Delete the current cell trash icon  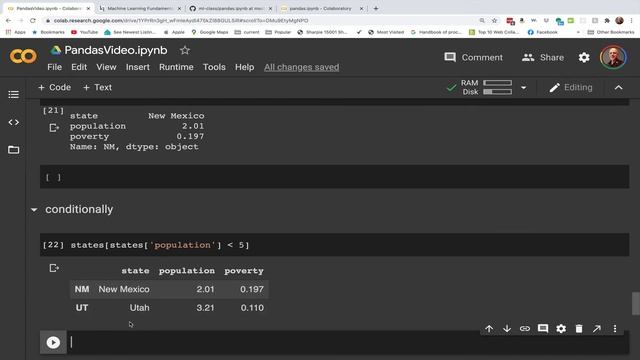579,329
